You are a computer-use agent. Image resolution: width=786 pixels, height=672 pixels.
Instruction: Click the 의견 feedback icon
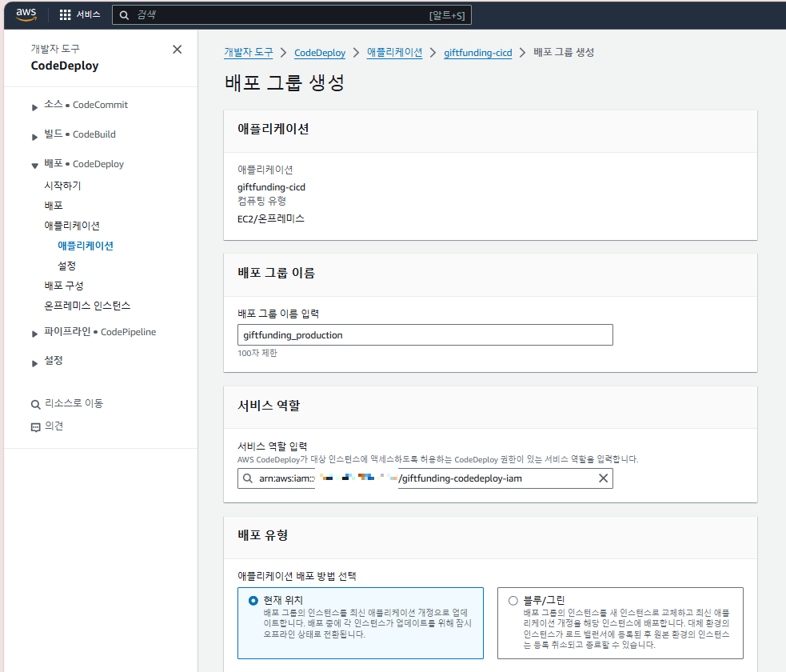point(36,427)
